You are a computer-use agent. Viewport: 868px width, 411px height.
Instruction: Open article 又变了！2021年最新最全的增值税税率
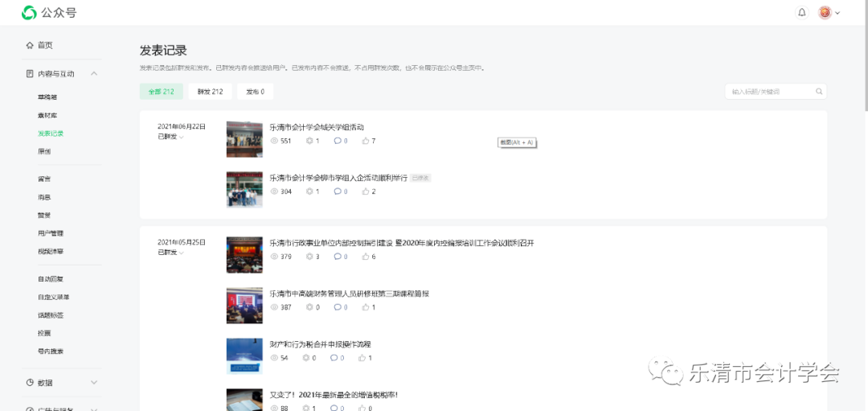(x=334, y=395)
